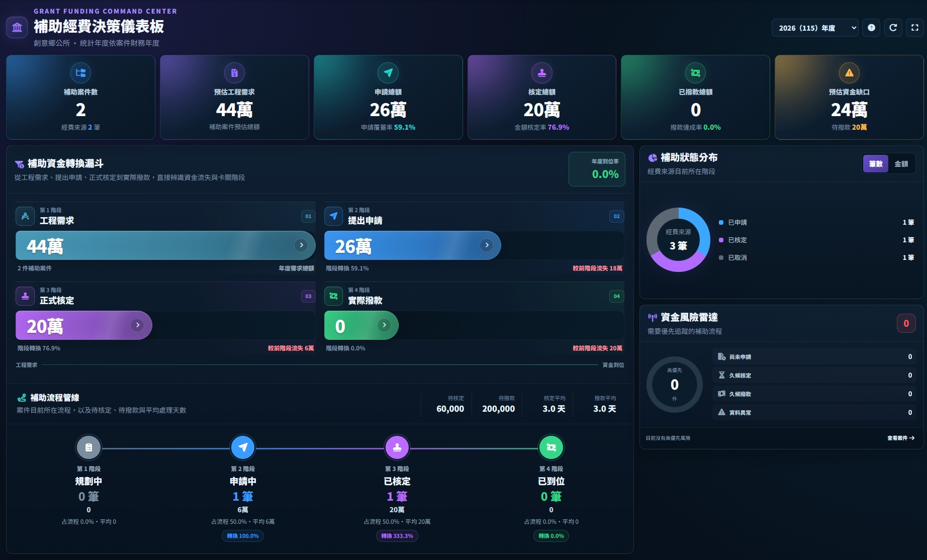This screenshot has height=560, width=927.
Task: Expand the 正式核定 20萬 funnel bar arrow
Action: click(x=137, y=325)
